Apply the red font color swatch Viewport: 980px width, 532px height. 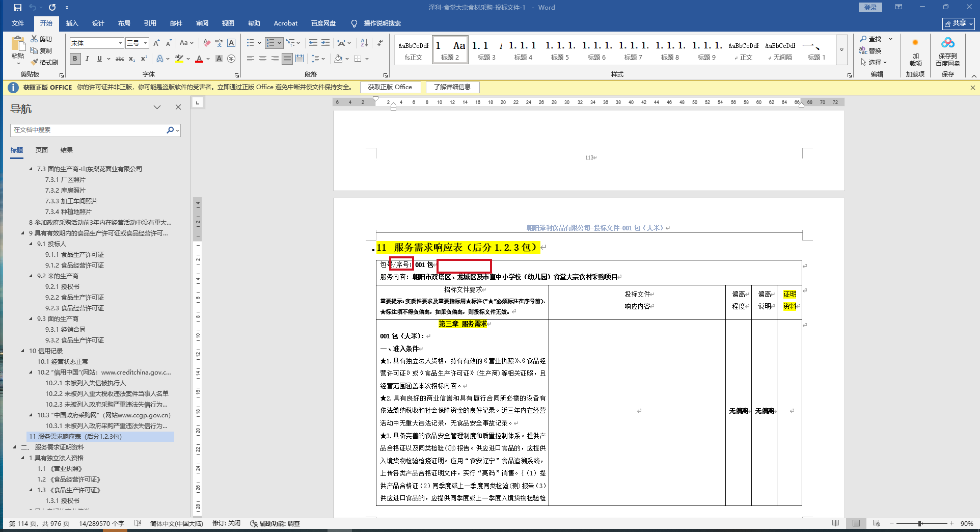click(199, 59)
